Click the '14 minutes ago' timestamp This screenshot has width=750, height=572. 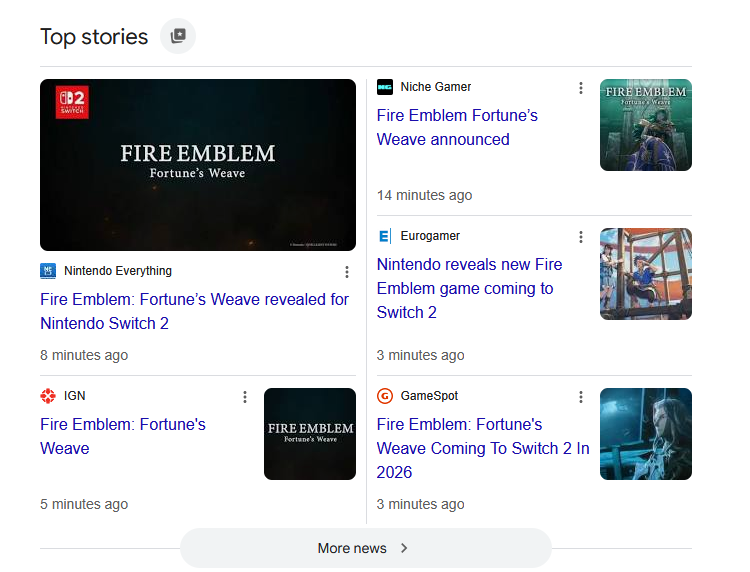pos(424,195)
